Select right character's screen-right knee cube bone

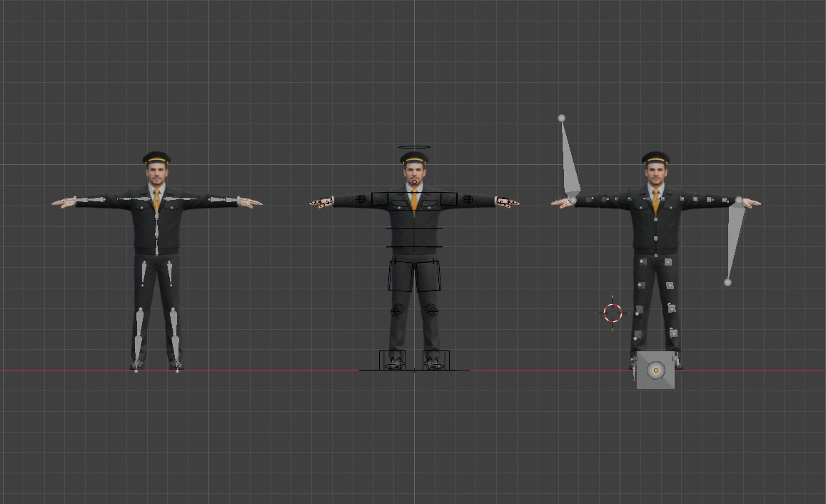click(x=672, y=308)
